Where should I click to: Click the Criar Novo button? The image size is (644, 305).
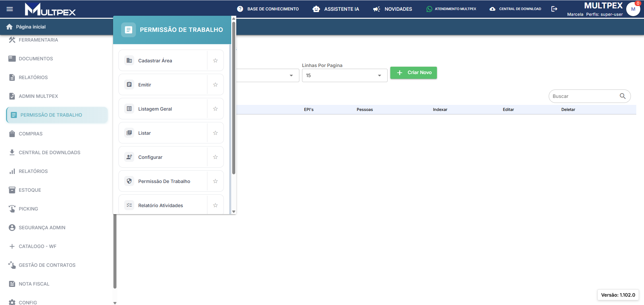pos(413,73)
